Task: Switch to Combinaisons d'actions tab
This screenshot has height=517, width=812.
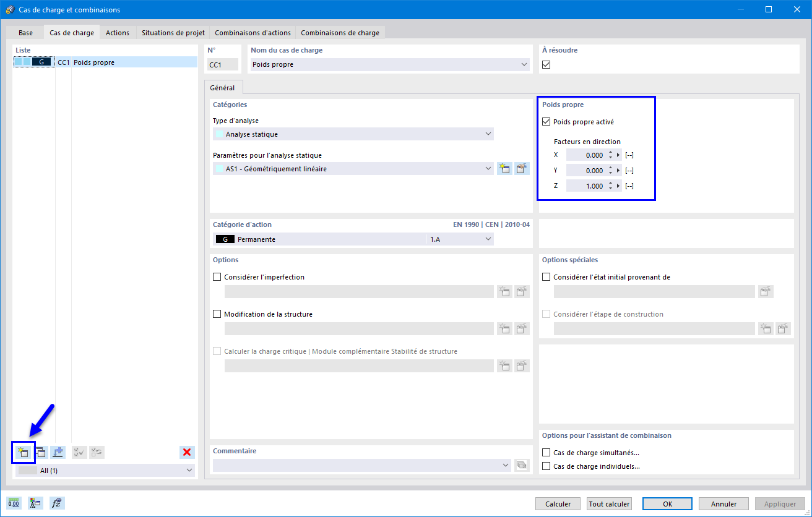Action: 253,33
